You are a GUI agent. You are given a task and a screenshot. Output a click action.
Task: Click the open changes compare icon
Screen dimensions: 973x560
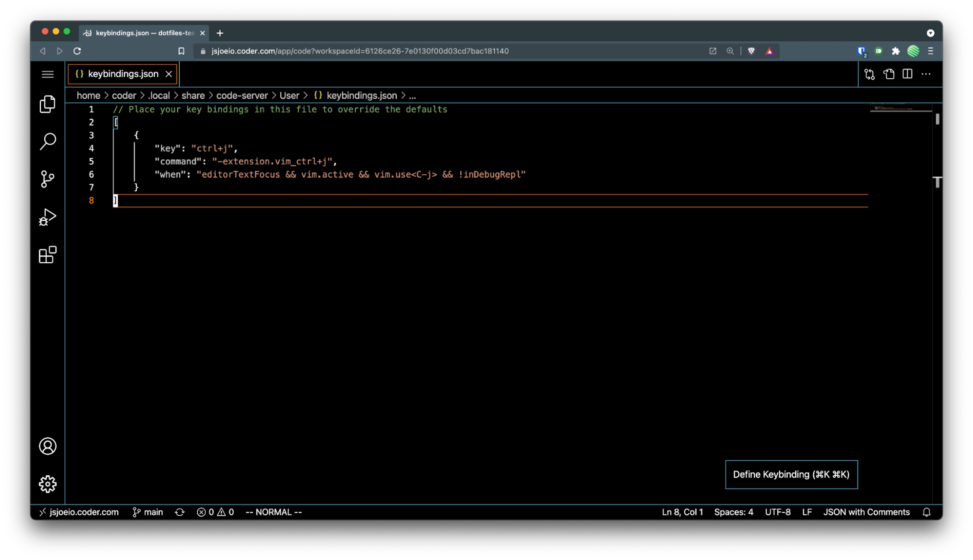click(x=869, y=74)
